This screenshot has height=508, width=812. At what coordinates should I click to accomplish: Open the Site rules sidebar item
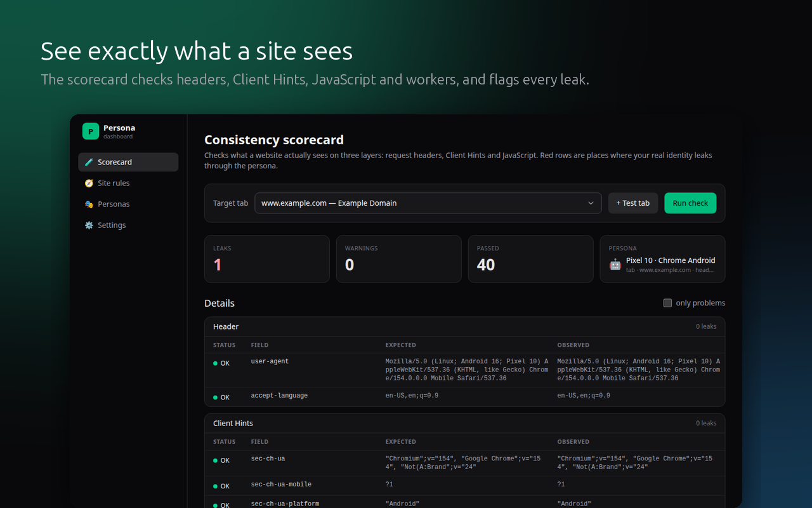[x=128, y=183]
